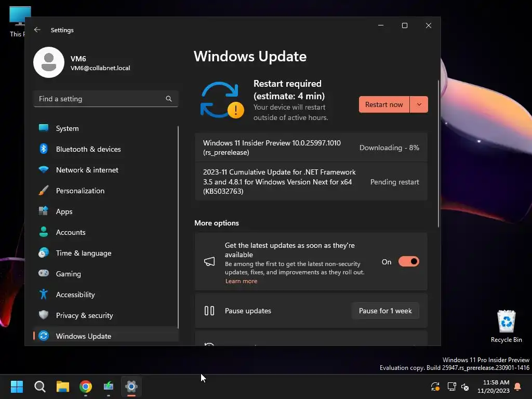The image size is (532, 399).
Task: Open Accessibility settings
Action: [x=106, y=294]
